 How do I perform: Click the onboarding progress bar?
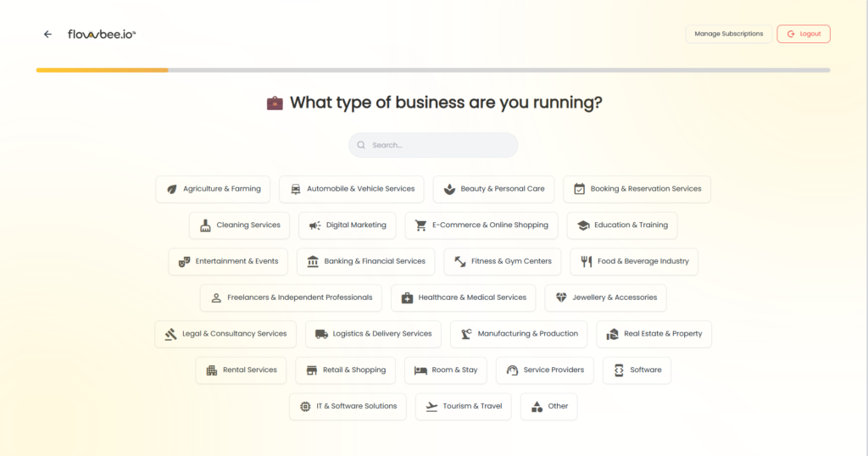[432, 70]
